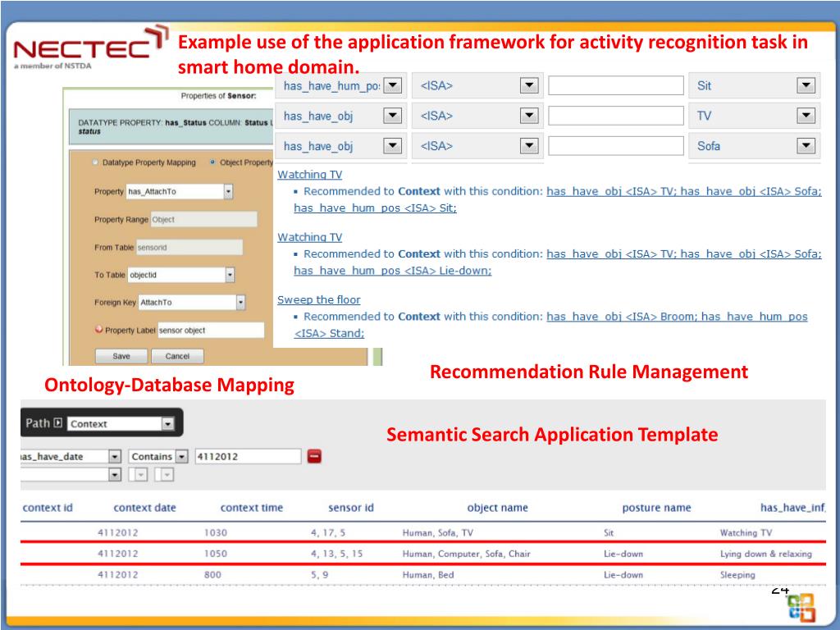Open the has_have_date property dropdown
This screenshot has width=840, height=630.
click(x=115, y=456)
